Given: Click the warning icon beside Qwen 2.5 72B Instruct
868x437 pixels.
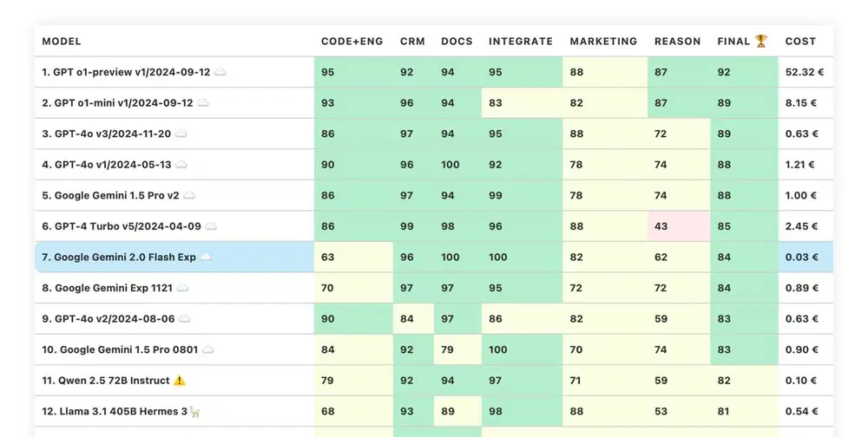Looking at the screenshot, I should (x=180, y=381).
